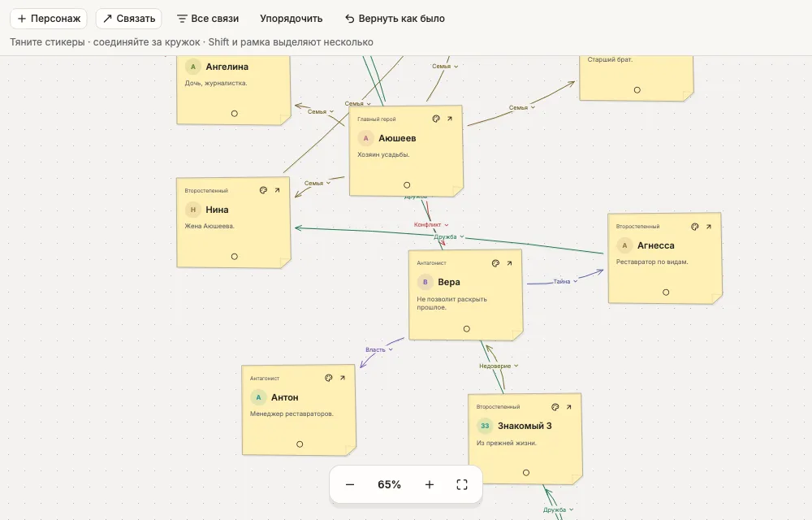Click Упорядочить to arrange the stickers
This screenshot has height=520, width=812.
click(291, 19)
